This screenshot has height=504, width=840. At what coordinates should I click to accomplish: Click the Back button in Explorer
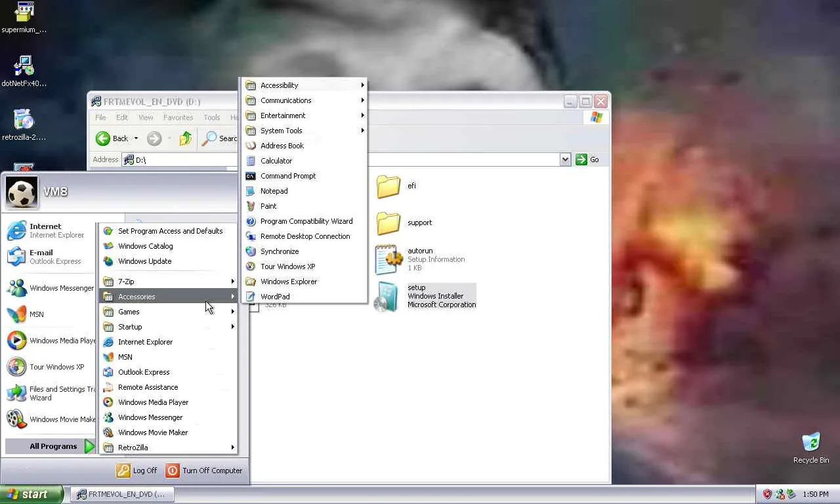coord(112,138)
